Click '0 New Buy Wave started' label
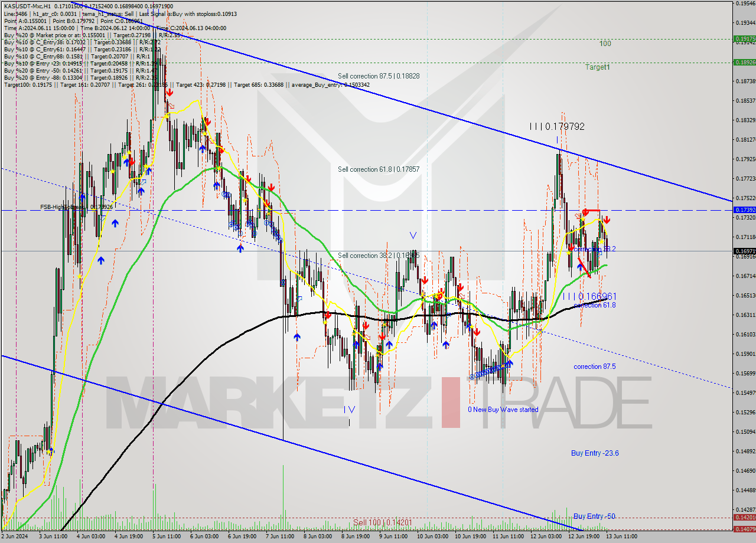The height and width of the screenshot is (543, 756). [x=503, y=410]
